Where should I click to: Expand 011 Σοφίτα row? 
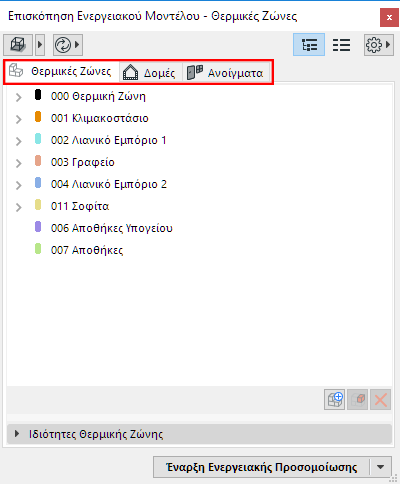click(19, 207)
